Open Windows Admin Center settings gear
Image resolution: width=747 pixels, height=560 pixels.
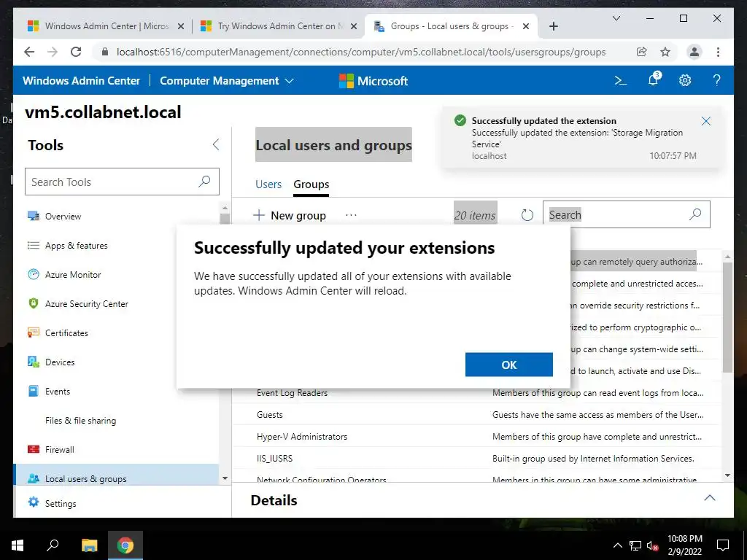[x=684, y=80]
